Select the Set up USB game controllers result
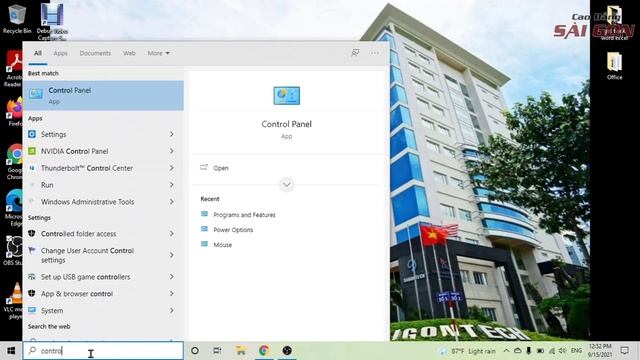640x360 pixels. (103, 277)
